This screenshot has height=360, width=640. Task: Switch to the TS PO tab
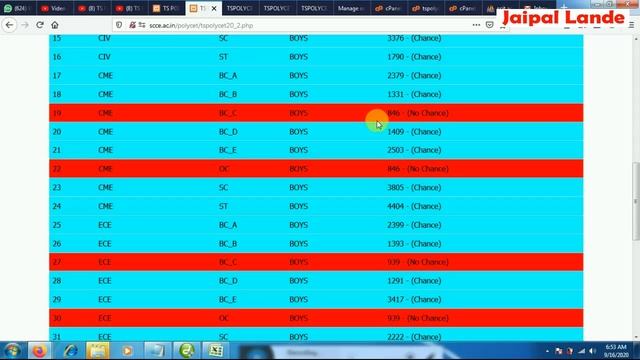tap(166, 8)
